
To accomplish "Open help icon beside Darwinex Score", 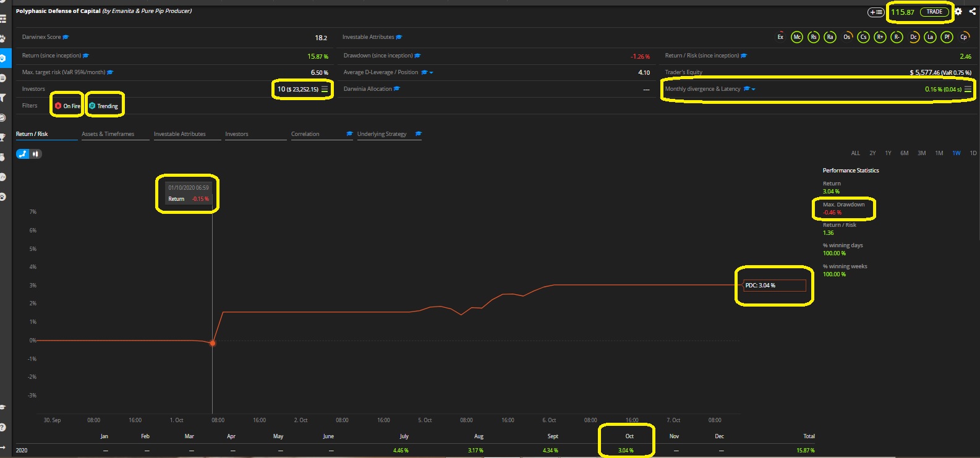I will [x=66, y=37].
